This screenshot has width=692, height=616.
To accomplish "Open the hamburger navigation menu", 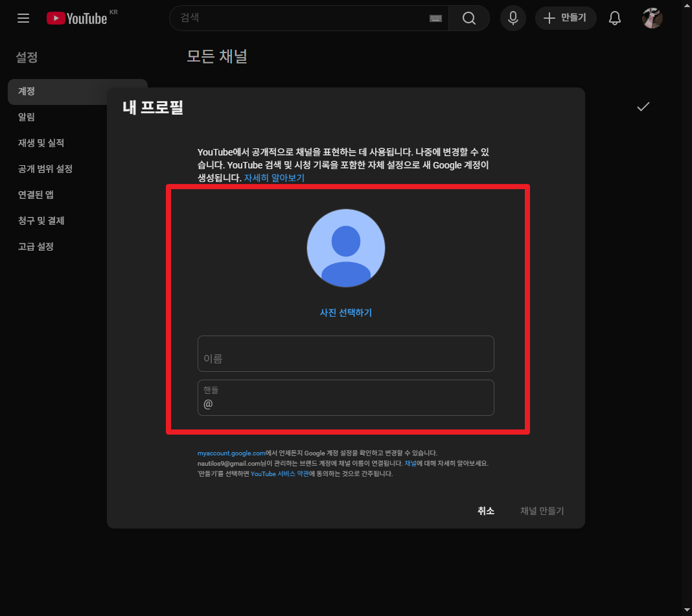I will (23, 18).
